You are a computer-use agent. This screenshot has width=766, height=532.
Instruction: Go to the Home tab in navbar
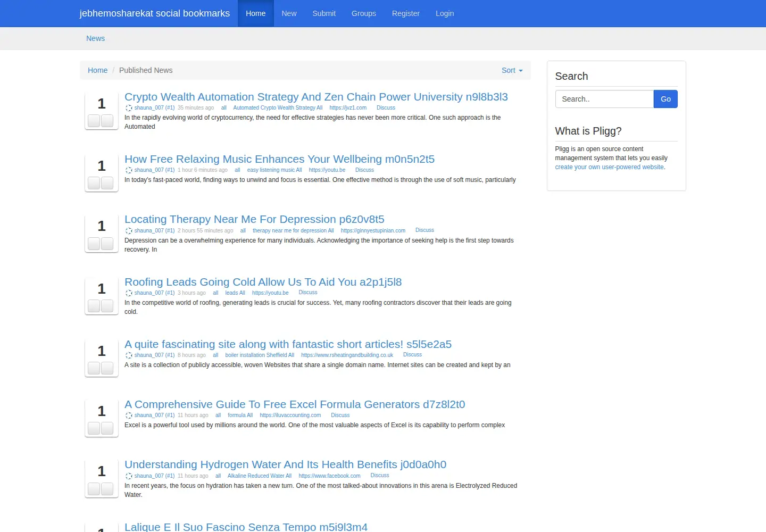[x=255, y=13]
